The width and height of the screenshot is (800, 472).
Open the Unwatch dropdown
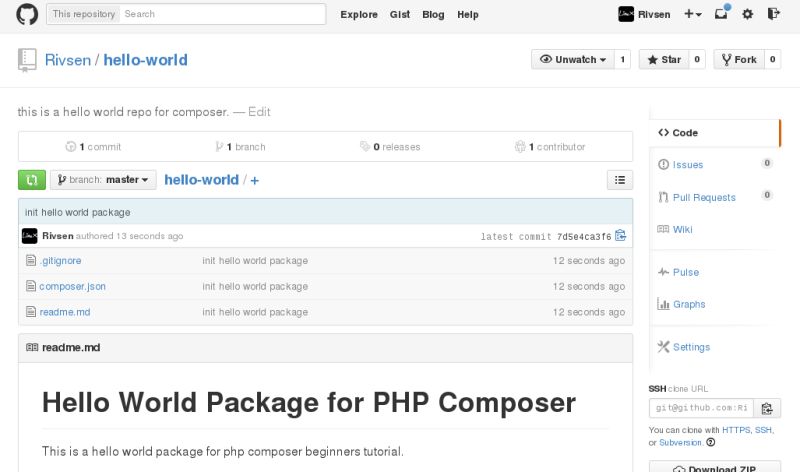pyautogui.click(x=572, y=60)
